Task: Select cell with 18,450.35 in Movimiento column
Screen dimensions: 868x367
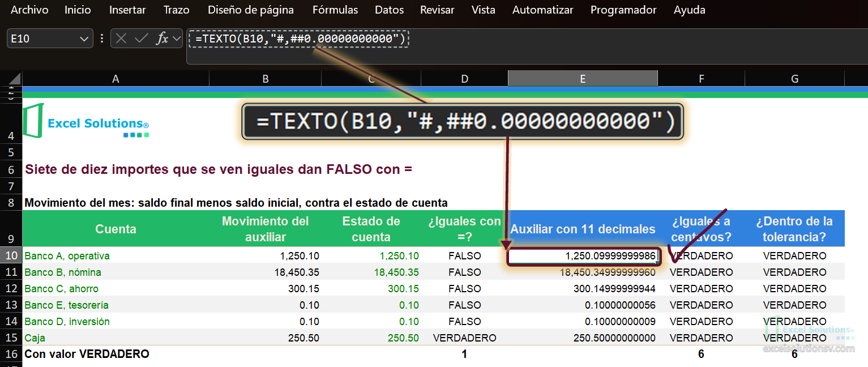Action: pyautogui.click(x=265, y=272)
